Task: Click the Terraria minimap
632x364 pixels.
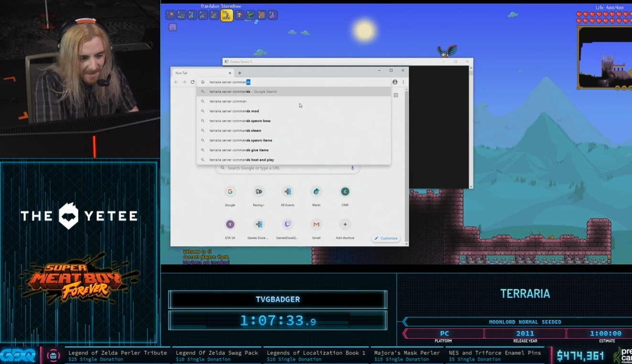Action: pos(605,57)
